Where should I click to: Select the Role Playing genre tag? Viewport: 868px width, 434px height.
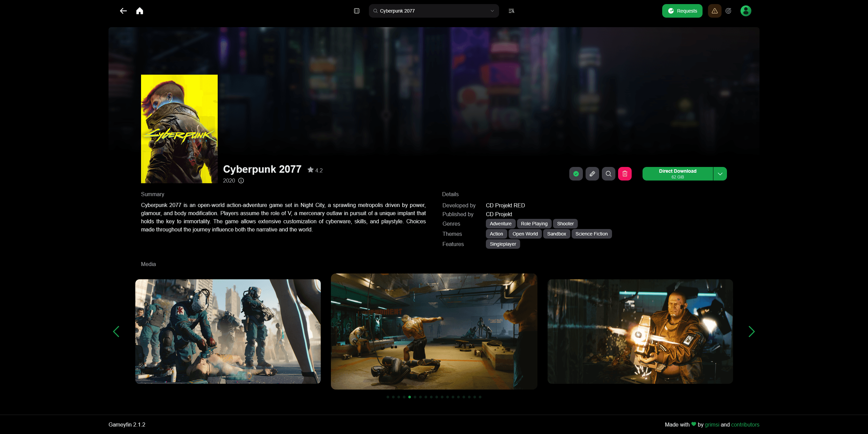coord(534,224)
